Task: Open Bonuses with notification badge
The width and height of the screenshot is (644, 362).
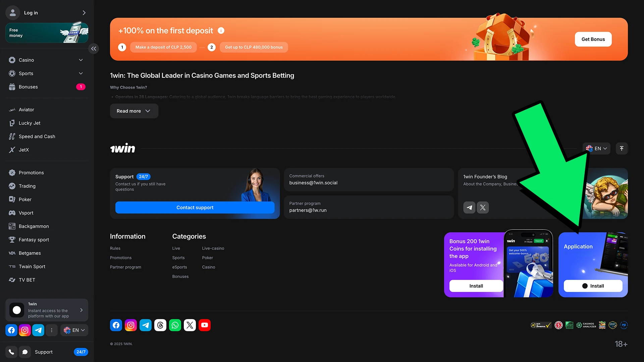Action: coord(47,87)
